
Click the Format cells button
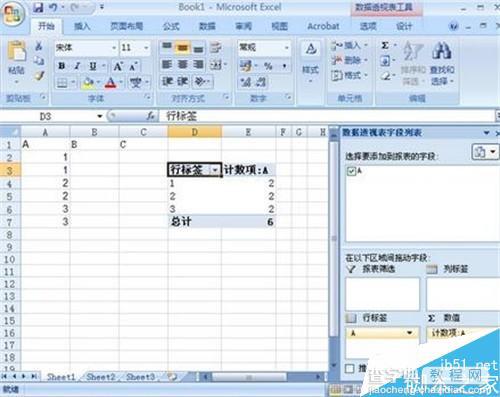click(349, 75)
